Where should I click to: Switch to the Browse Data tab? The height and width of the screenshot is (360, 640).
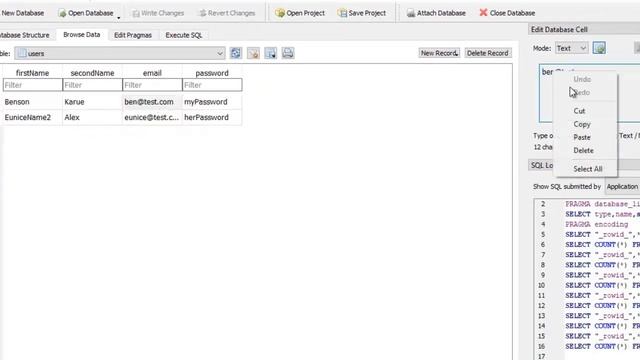[82, 35]
